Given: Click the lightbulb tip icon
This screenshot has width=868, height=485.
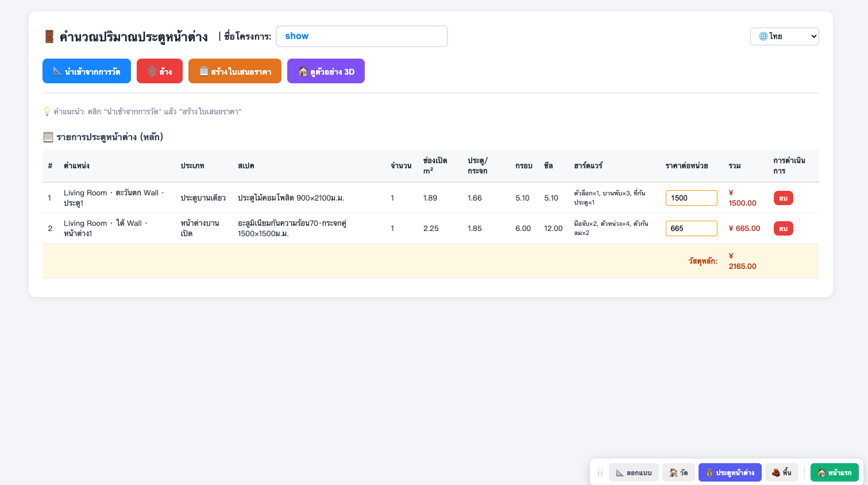Looking at the screenshot, I should (47, 111).
